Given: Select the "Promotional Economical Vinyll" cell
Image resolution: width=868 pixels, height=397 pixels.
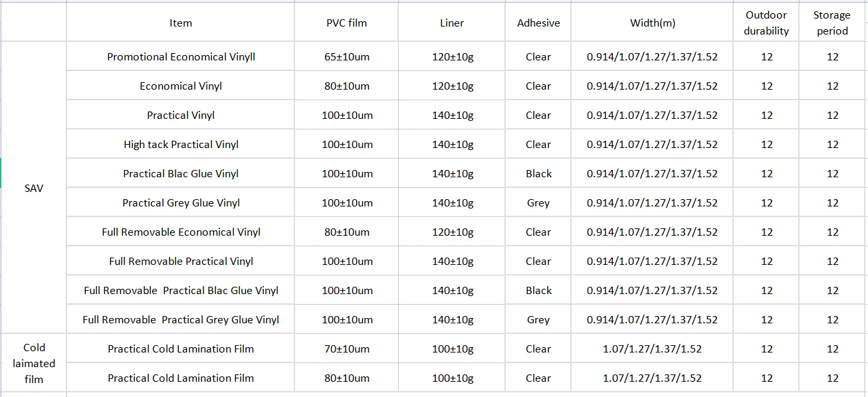Looking at the screenshot, I should point(181,57).
